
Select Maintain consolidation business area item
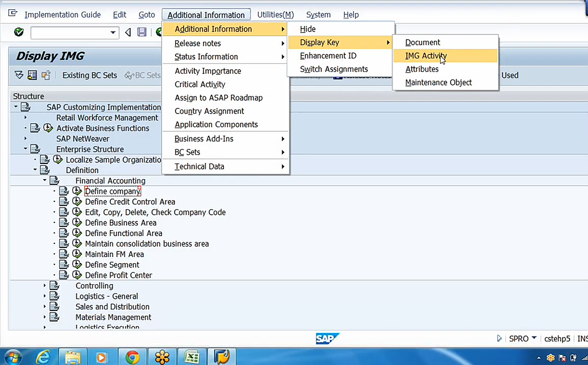point(146,243)
